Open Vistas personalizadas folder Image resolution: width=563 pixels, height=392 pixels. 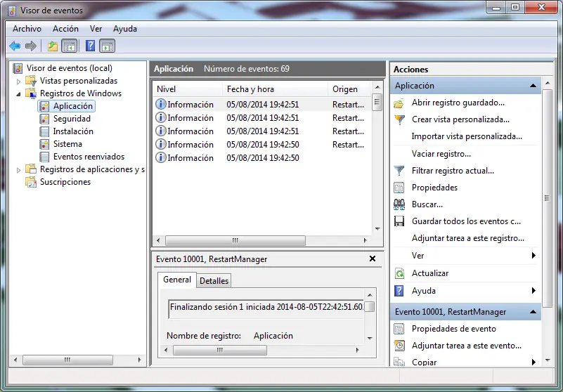tap(79, 81)
